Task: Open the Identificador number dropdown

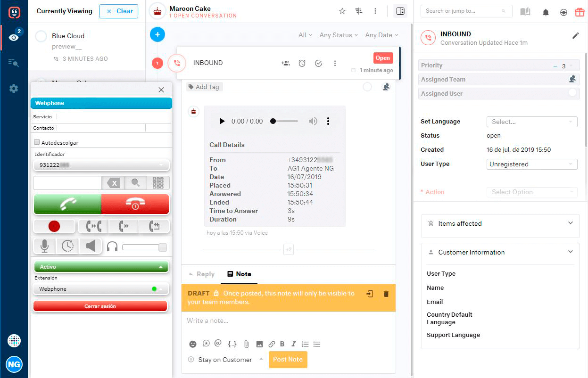Action: [x=101, y=165]
